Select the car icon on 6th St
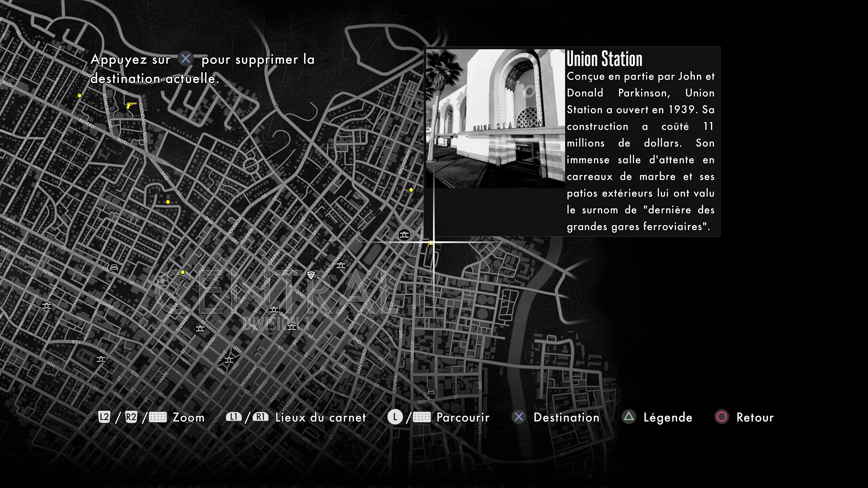The height and width of the screenshot is (488, 868). (x=114, y=268)
